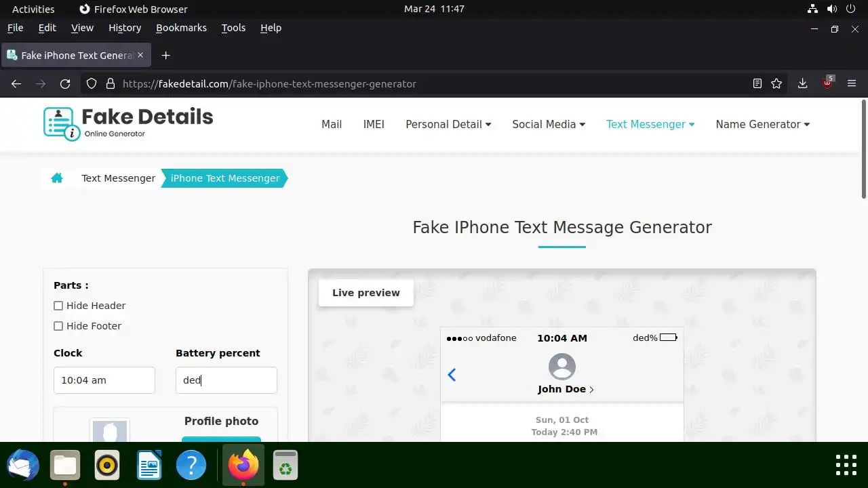
Task: Click the Firefox icon in the dock
Action: point(243,466)
